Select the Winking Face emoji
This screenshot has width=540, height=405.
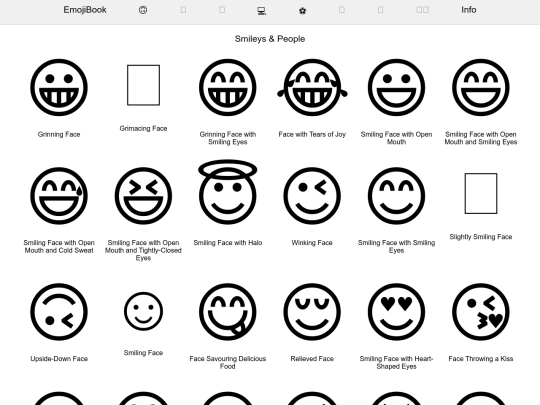pyautogui.click(x=312, y=196)
